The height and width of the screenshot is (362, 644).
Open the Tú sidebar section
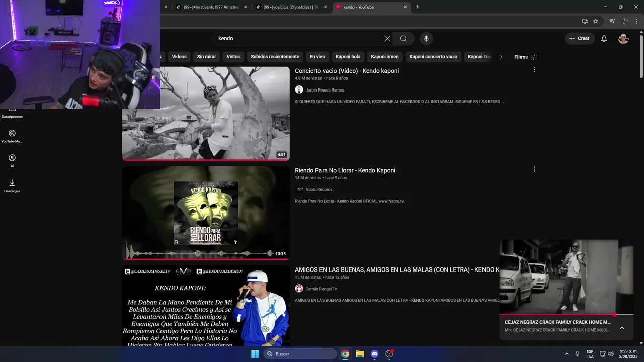coord(12,161)
